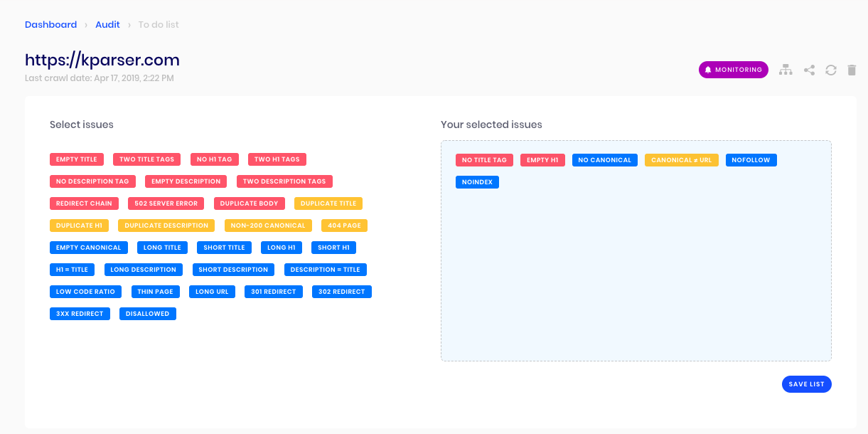Viewport: 868px width, 434px height.
Task: Select the Short Description tag
Action: (233, 270)
